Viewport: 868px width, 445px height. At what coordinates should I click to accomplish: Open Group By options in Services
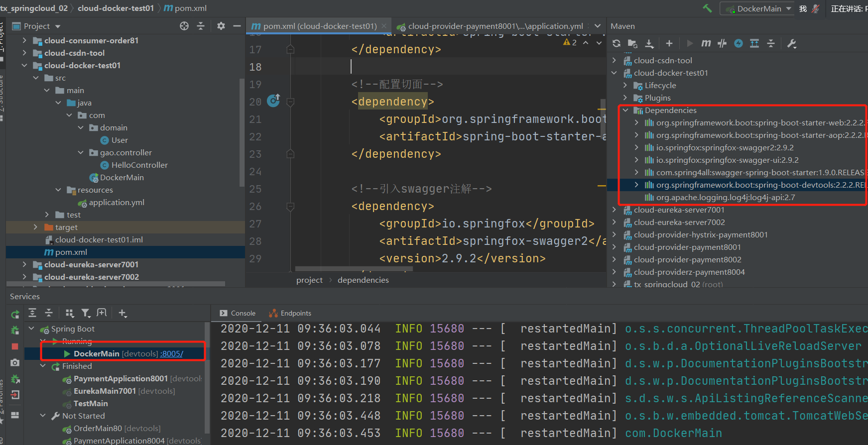coord(70,313)
